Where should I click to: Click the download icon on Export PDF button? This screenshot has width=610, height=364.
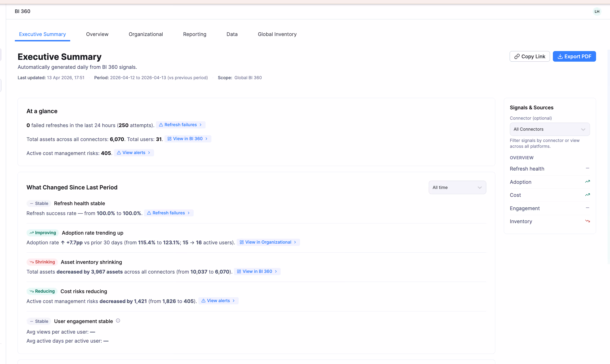click(x=560, y=57)
